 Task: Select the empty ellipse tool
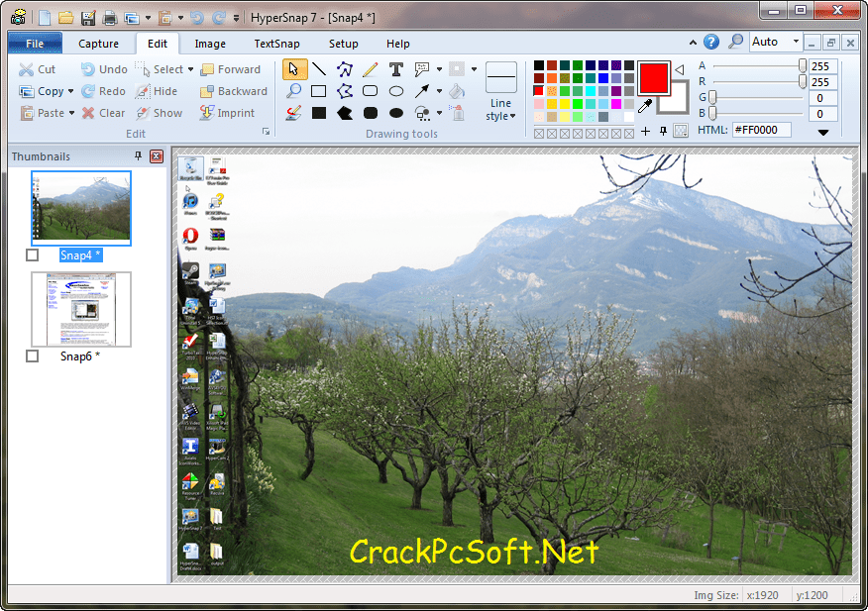point(395,91)
